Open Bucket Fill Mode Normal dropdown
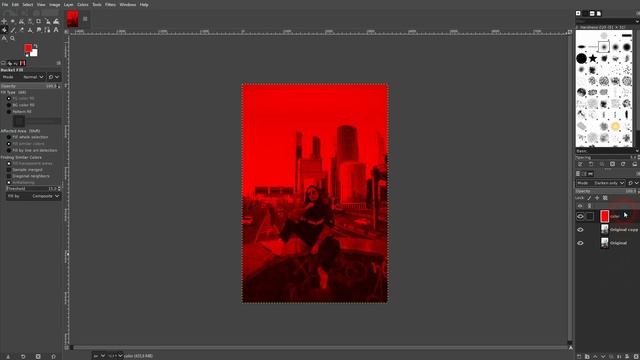The image size is (640, 360). click(x=23, y=77)
